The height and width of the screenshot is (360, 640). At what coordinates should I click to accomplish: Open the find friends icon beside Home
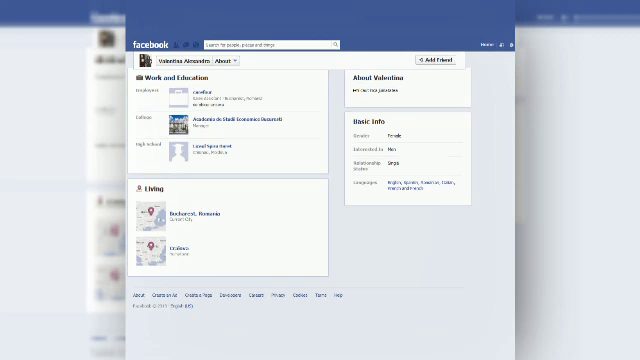502,45
